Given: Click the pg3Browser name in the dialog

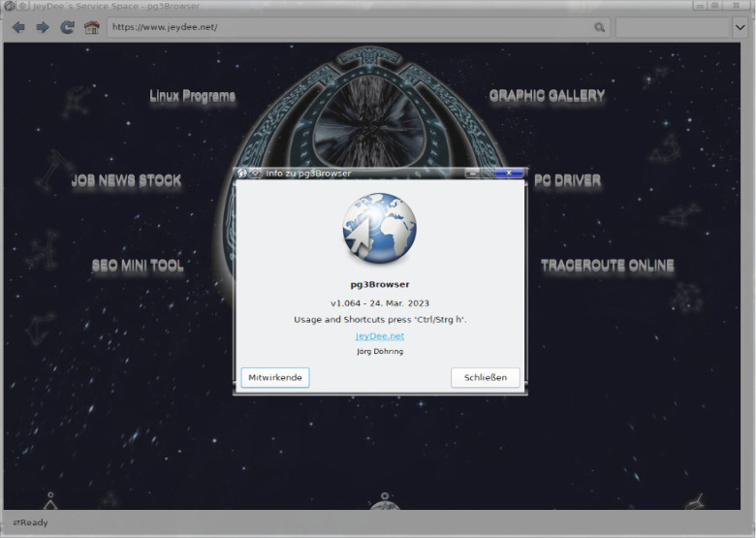Looking at the screenshot, I should pos(380,284).
